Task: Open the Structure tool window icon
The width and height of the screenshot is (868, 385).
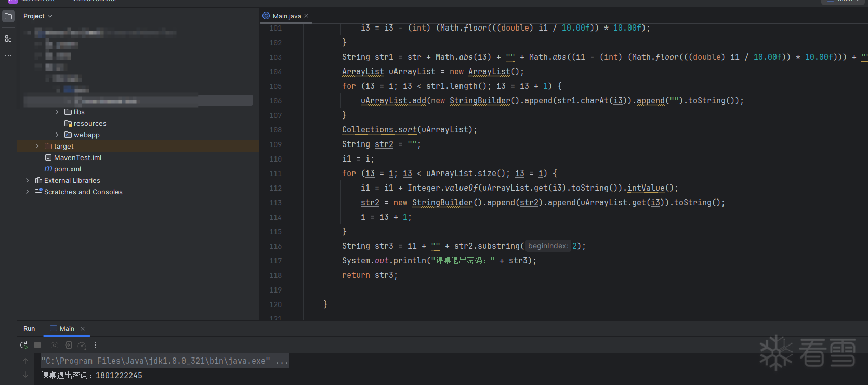Action: pos(8,38)
